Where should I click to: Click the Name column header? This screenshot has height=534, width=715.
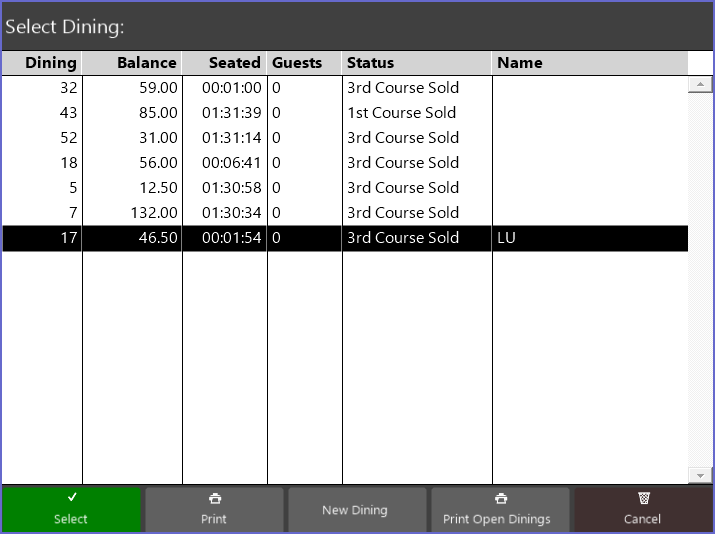point(589,63)
